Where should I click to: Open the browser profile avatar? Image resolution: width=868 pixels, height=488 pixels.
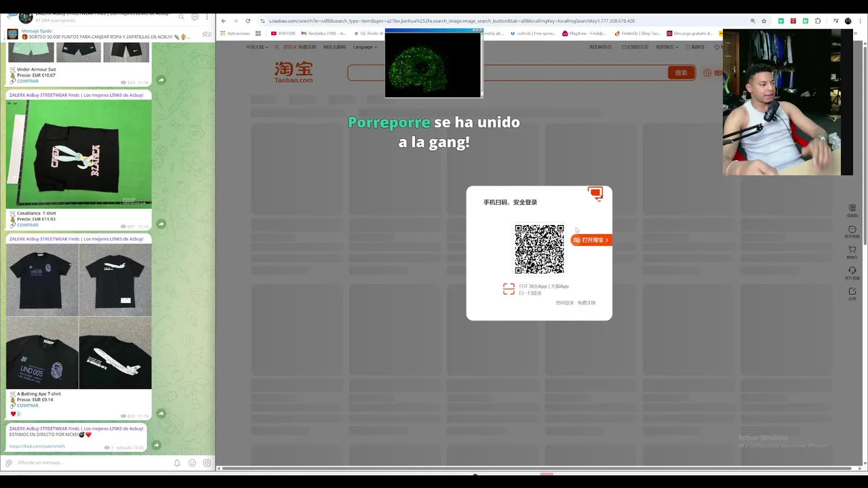click(848, 21)
